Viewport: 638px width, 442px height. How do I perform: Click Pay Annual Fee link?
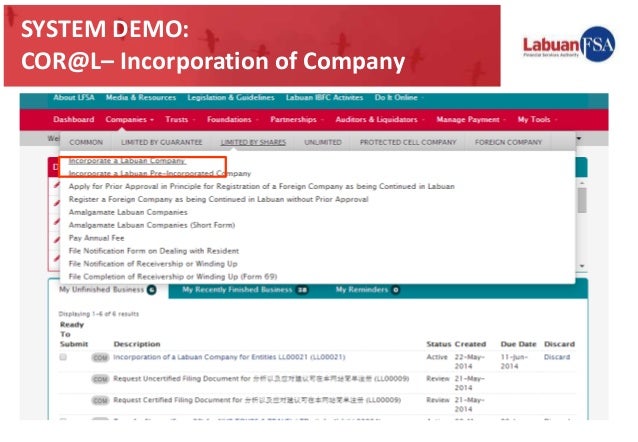coord(96,238)
